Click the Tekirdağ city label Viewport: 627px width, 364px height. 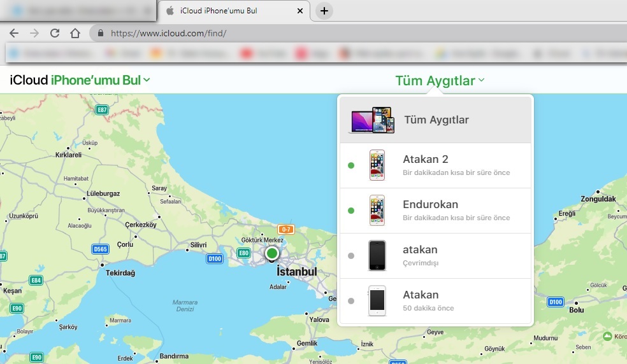(120, 273)
